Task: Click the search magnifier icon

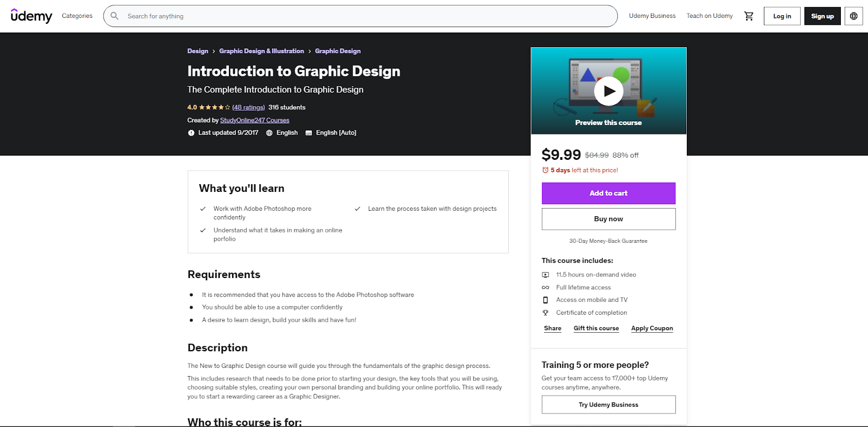Action: pos(114,16)
